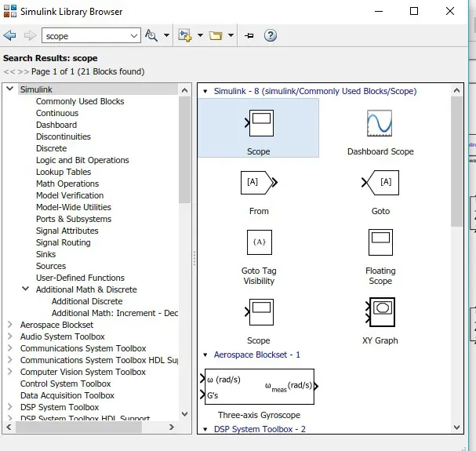Select Math Operations in library tree

[67, 184]
